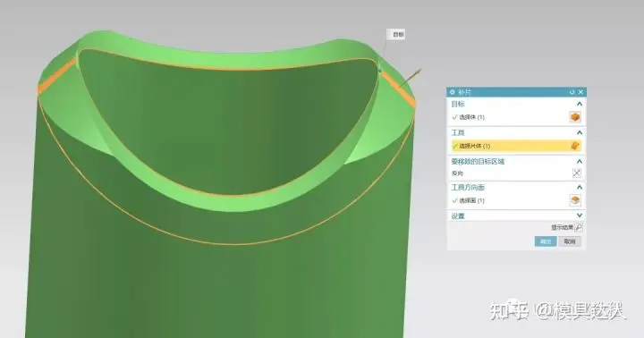Click the gear icon in 补片 dialog title

[x=453, y=92]
